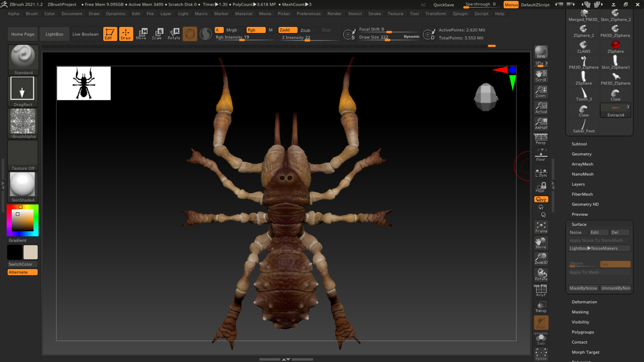Expand the Geometry palette section
Image resolution: width=644 pixels, height=362 pixels.
tap(582, 154)
